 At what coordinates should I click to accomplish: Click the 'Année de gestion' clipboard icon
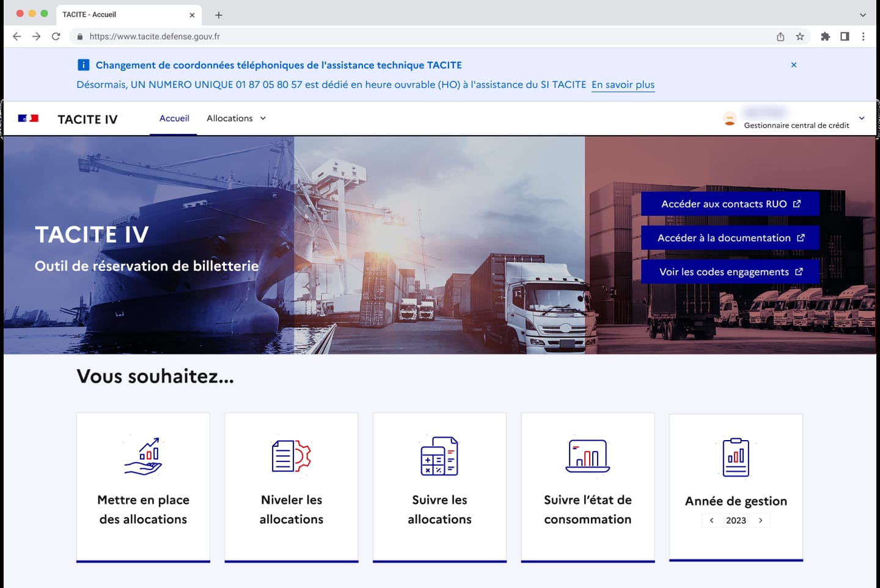tap(736, 457)
